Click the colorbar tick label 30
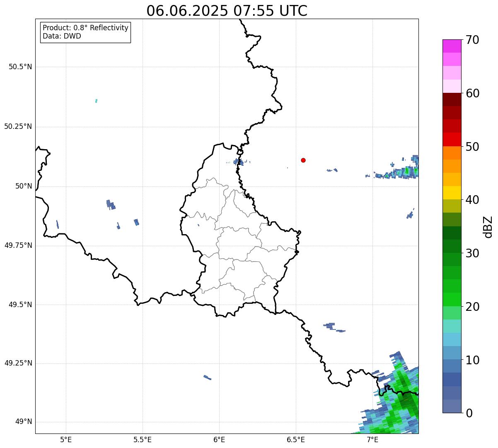The height and width of the screenshot is (448, 498). click(472, 253)
